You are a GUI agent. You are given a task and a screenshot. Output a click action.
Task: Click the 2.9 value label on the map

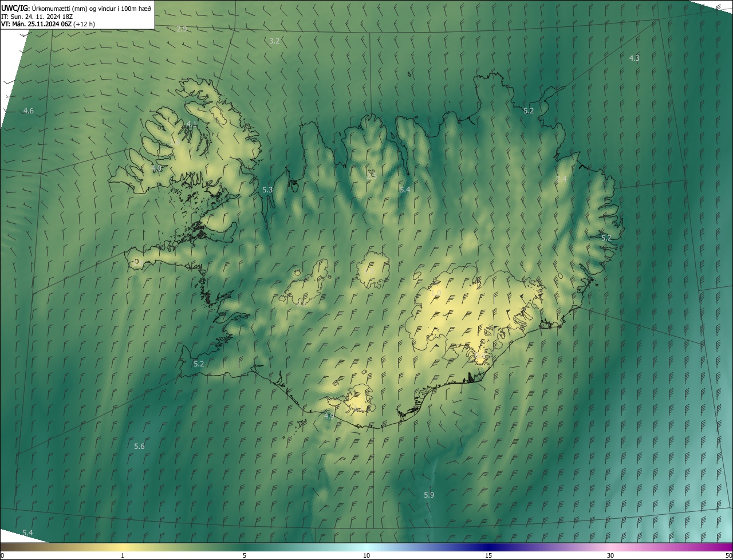click(x=182, y=29)
